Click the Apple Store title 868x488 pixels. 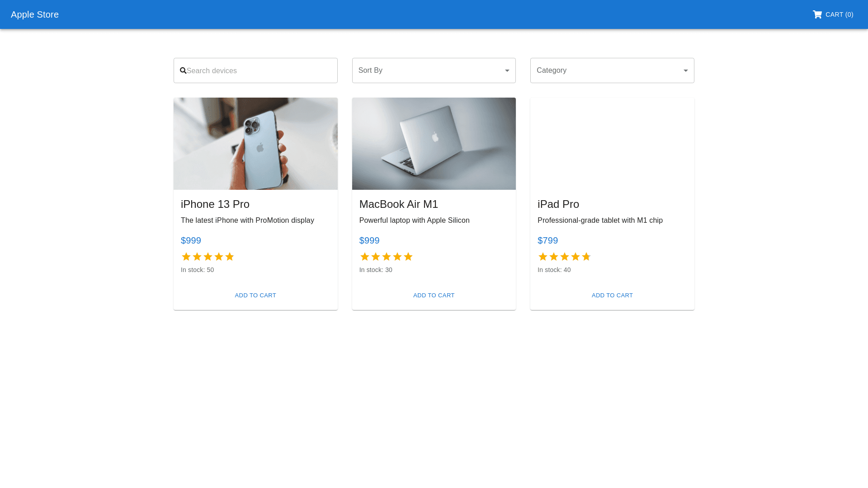pos(35,14)
